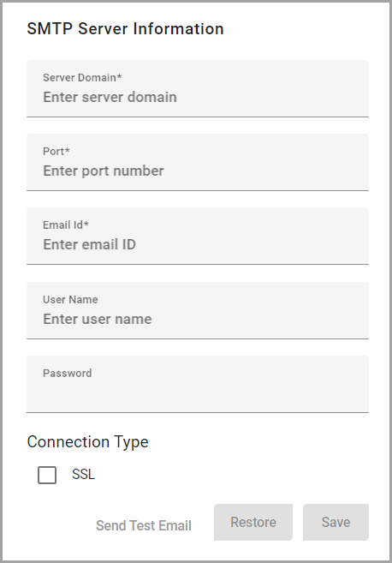Click the 'Password' floating label

click(x=68, y=373)
